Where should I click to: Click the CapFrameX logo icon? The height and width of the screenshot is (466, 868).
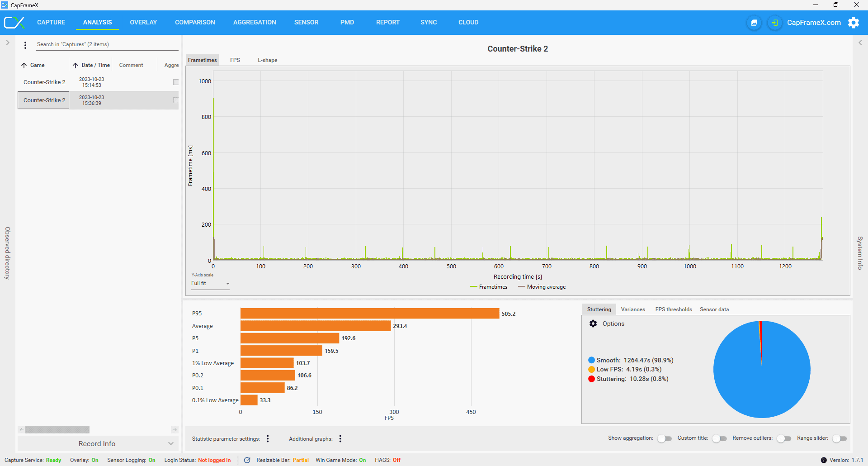14,22
